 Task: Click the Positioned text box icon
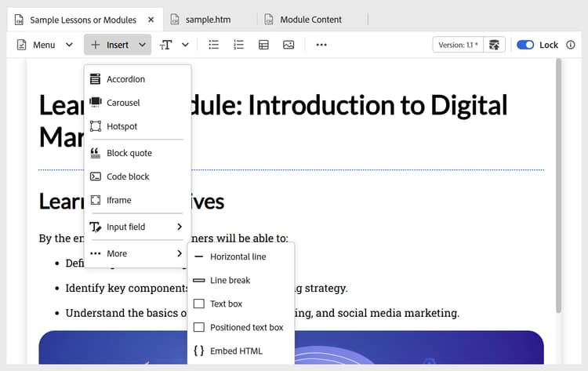[x=199, y=327]
